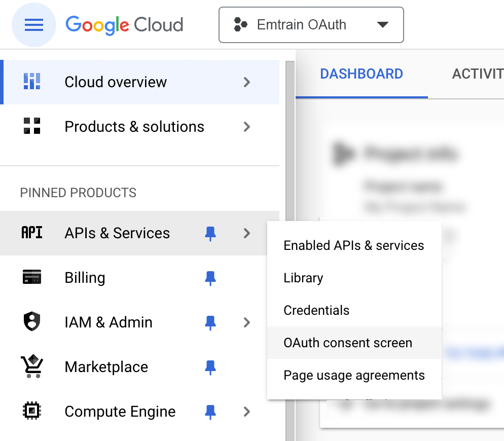
Task: Unpin Marketplace from pinned products
Action: [210, 367]
